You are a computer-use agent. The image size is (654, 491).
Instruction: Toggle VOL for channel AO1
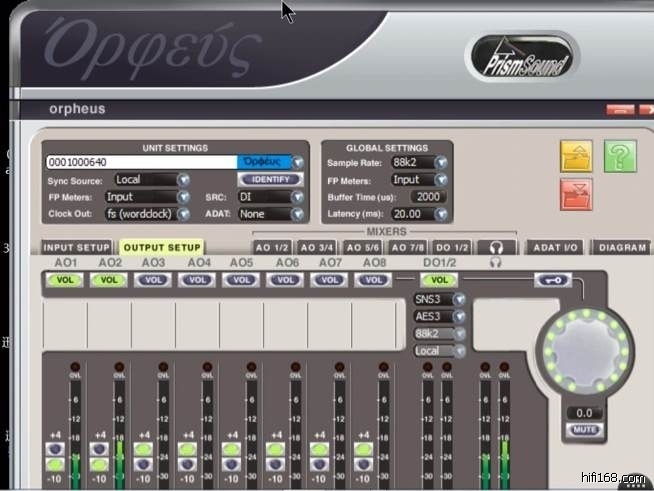(64, 281)
